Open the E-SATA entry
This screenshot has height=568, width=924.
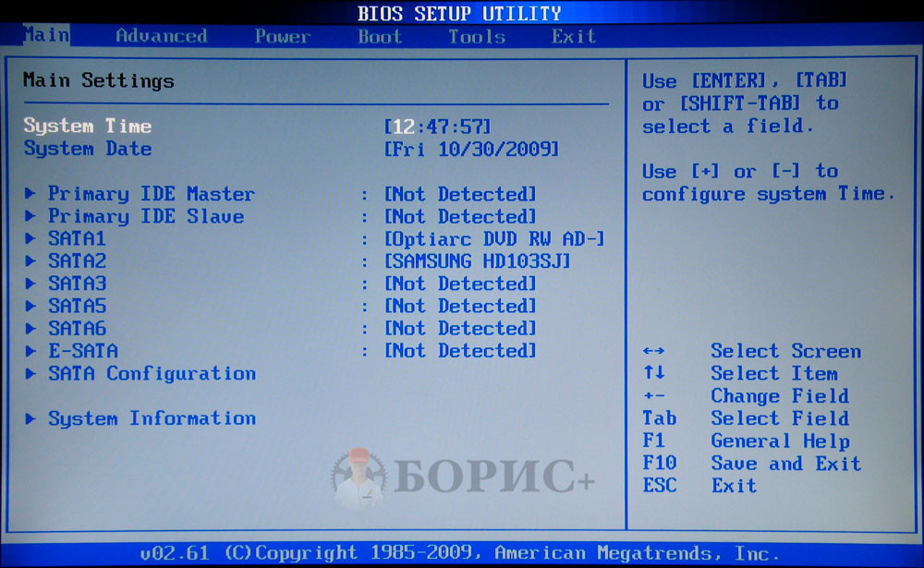[x=83, y=351]
